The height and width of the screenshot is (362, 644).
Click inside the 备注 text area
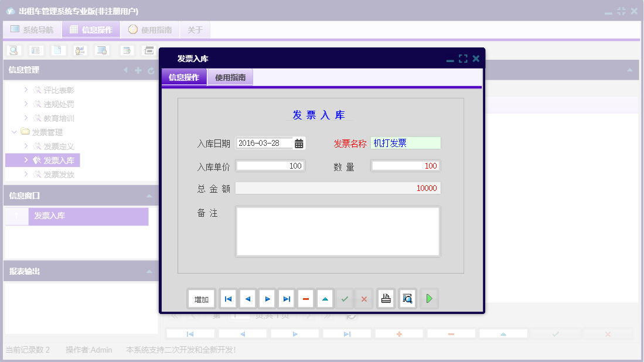pyautogui.click(x=338, y=231)
